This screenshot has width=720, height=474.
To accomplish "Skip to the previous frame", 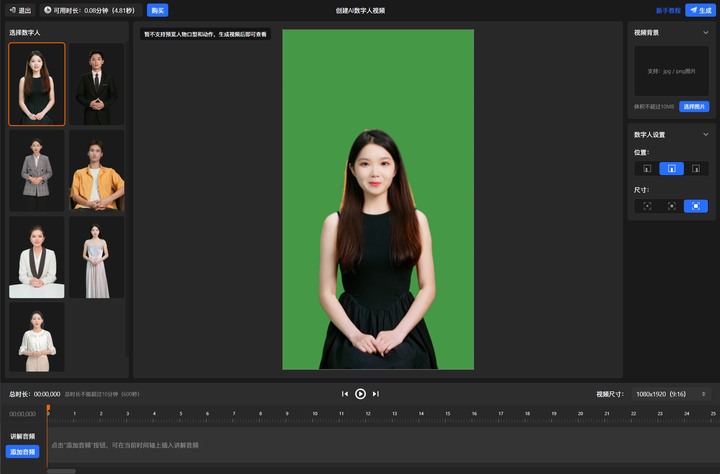I will 345,394.
